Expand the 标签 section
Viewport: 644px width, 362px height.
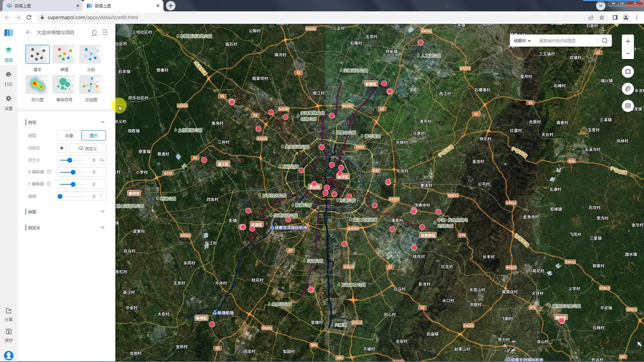[x=103, y=212]
